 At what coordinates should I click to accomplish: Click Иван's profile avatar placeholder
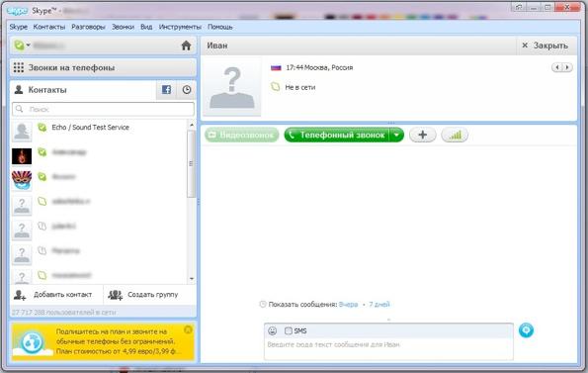tap(232, 87)
